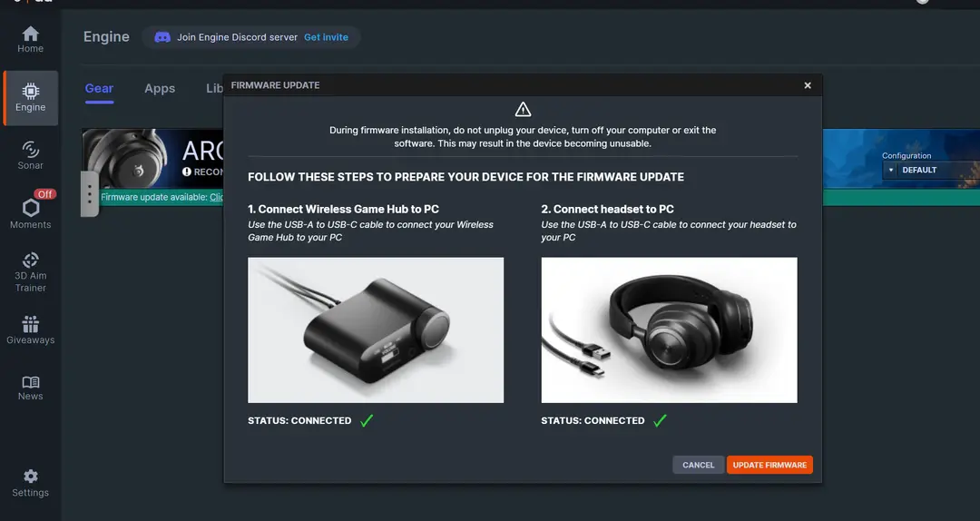Close the Firmware Update dialog
980x521 pixels.
(x=808, y=85)
